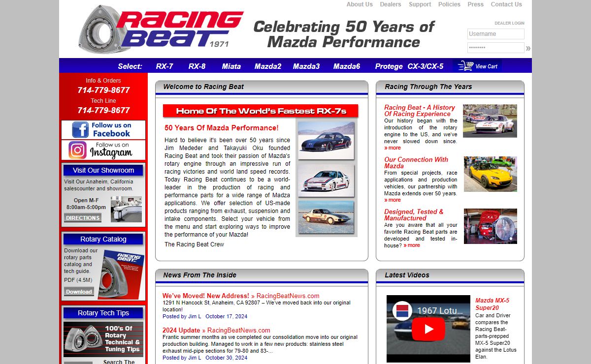Select Miata in the vehicle bar

tap(231, 66)
